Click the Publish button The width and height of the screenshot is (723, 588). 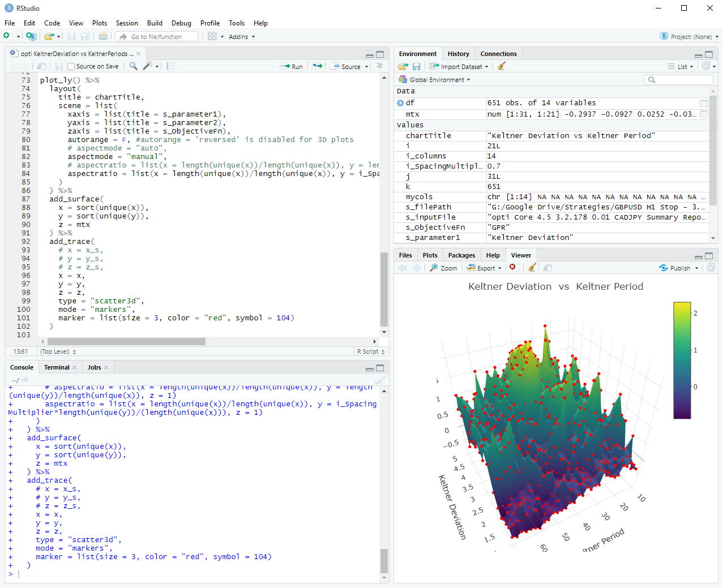[x=679, y=268]
